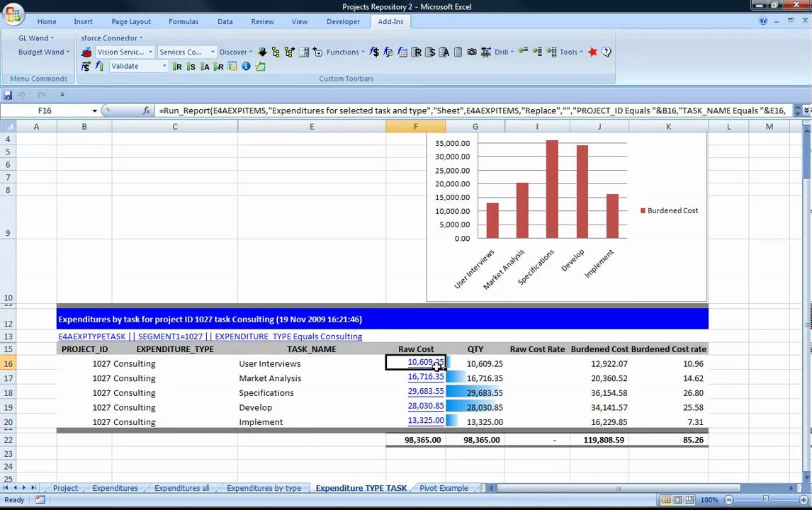This screenshot has height=510, width=812.
Task: Open the Page Layout ribbon tab
Action: click(x=131, y=21)
